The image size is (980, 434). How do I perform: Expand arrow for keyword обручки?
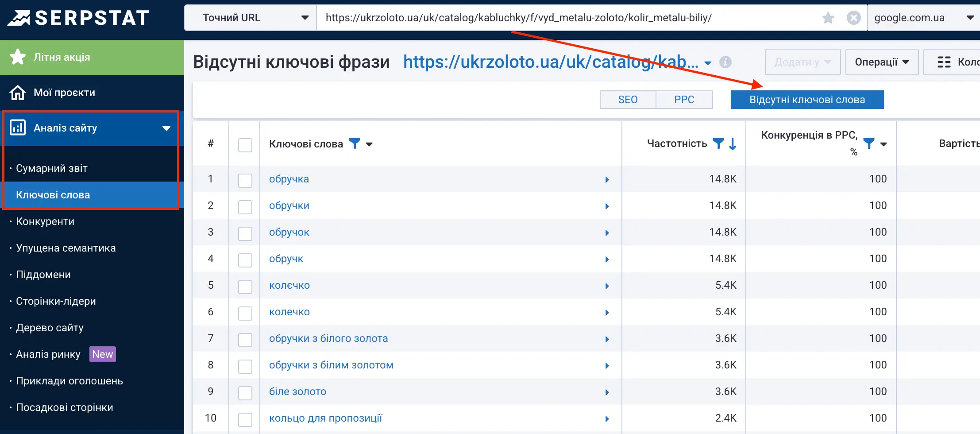tap(607, 206)
